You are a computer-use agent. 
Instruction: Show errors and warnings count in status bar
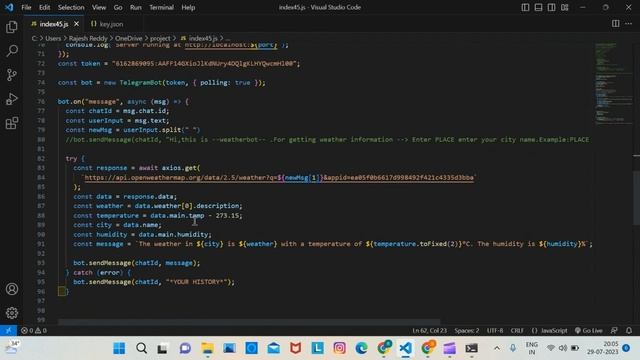34,330
